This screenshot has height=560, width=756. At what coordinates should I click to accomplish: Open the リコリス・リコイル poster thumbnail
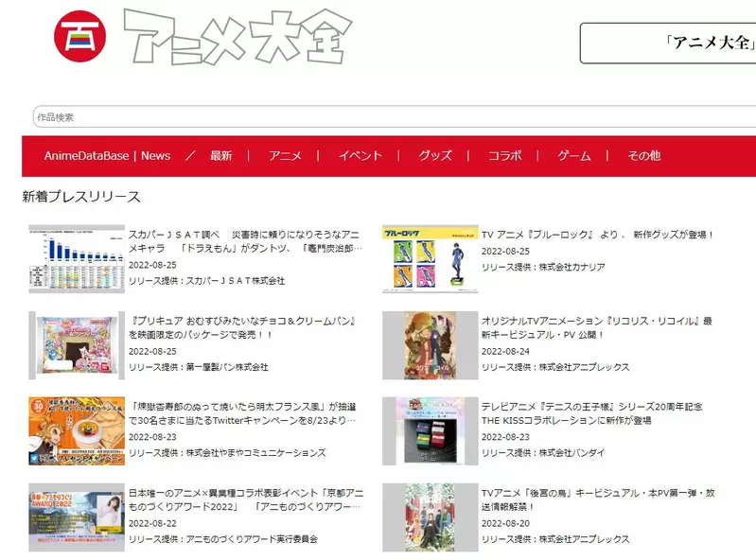[x=431, y=345]
